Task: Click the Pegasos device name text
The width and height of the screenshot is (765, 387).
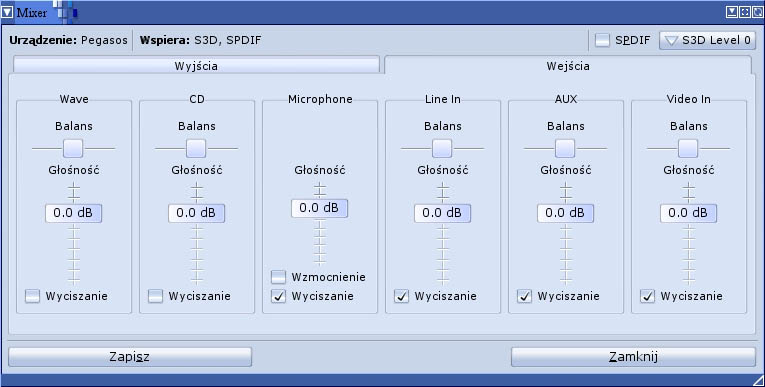Action: [104, 41]
